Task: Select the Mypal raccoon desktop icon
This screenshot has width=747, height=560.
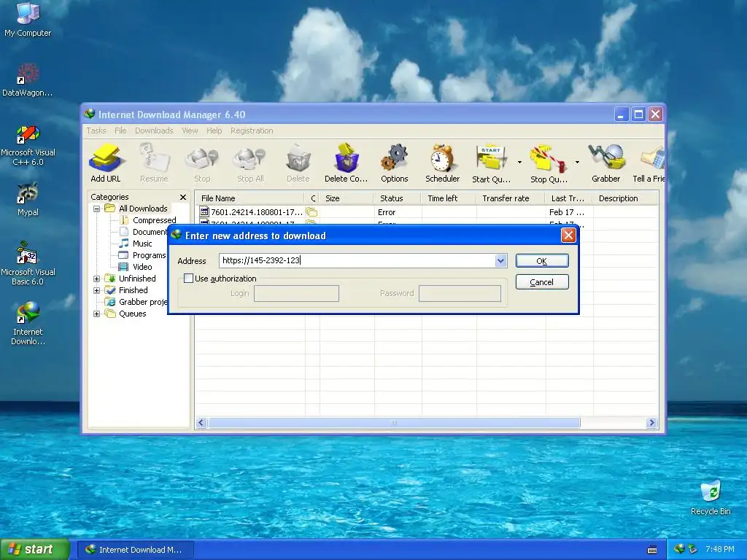Action: point(28,193)
